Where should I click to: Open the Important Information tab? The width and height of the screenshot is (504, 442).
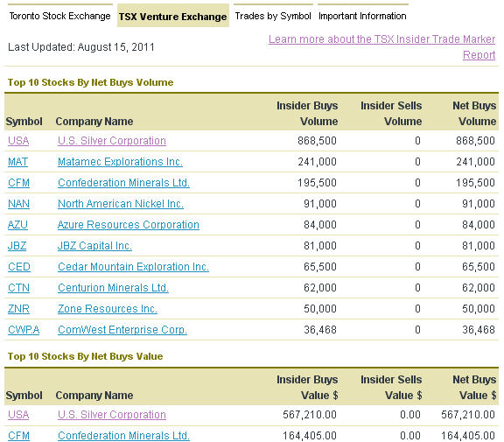[362, 16]
